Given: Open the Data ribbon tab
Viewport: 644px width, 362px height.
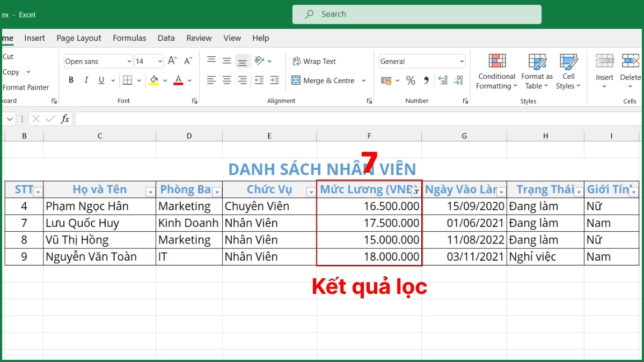Looking at the screenshot, I should coord(166,38).
